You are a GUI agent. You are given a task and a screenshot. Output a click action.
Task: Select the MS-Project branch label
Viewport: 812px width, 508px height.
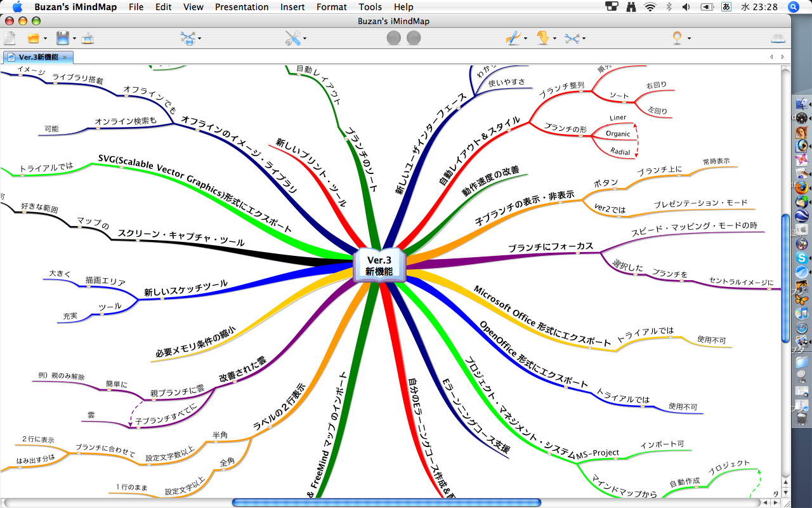[x=598, y=453]
